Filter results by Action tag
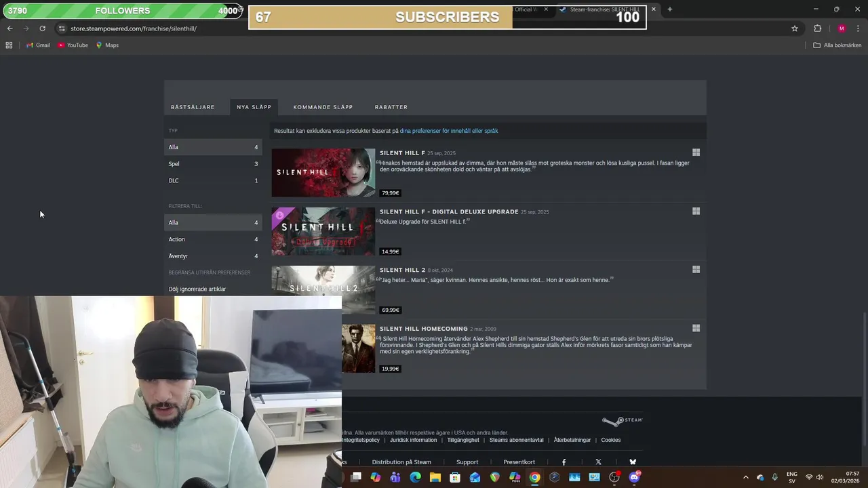868x488 pixels. [x=213, y=239]
